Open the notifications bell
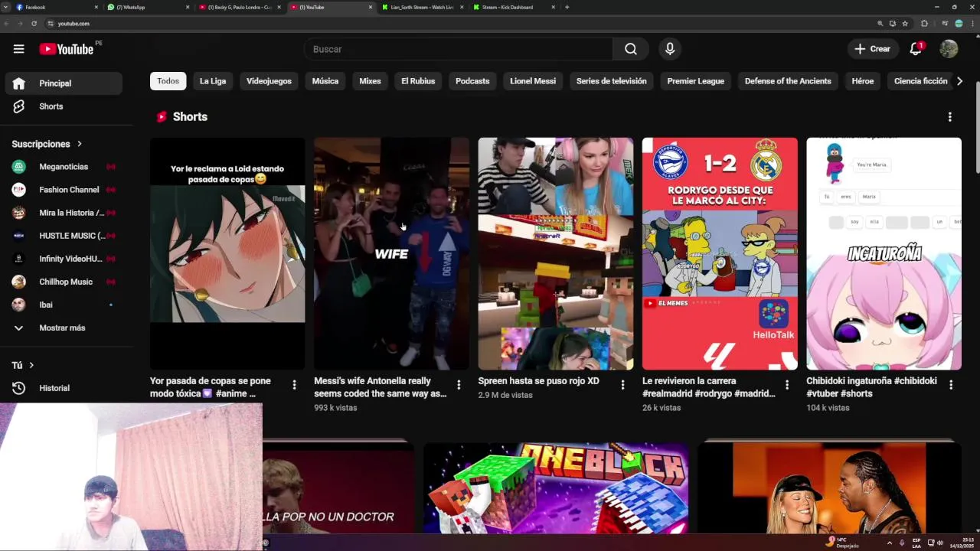Image resolution: width=980 pixels, height=551 pixels. click(915, 49)
